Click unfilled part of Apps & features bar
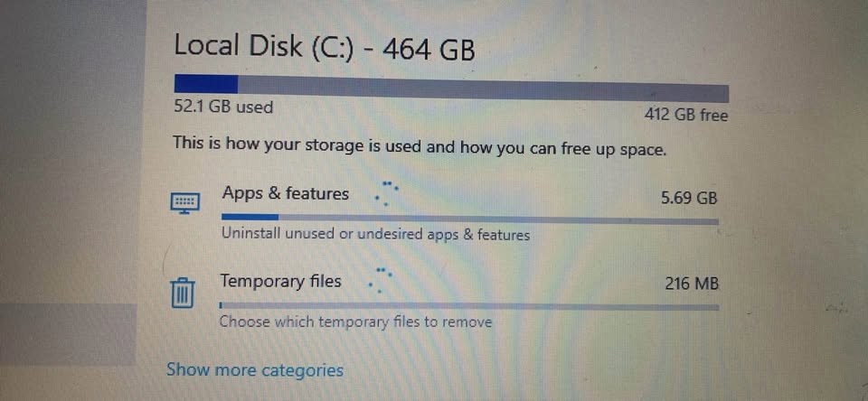The width and height of the screenshot is (868, 401). 497,219
